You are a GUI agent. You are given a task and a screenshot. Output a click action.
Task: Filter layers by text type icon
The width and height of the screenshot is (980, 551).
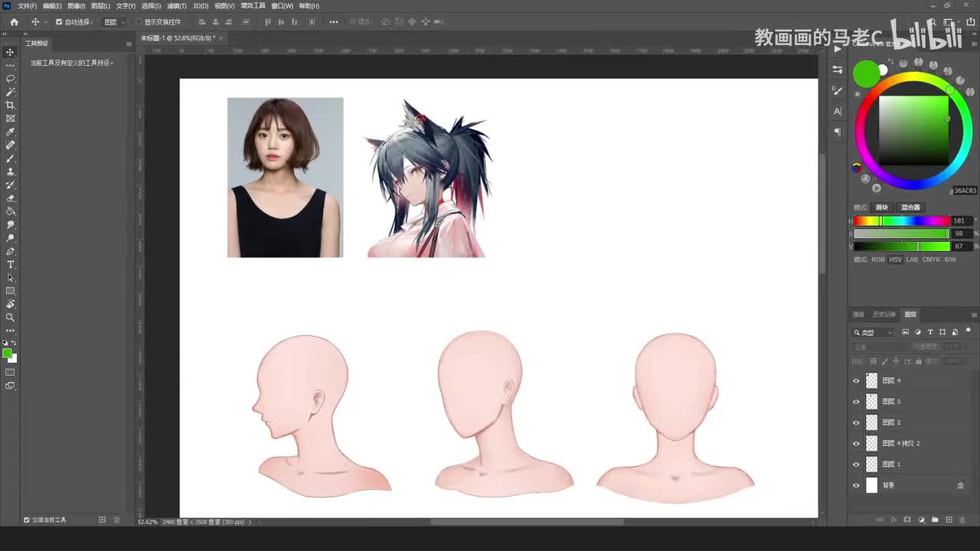pyautogui.click(x=930, y=332)
